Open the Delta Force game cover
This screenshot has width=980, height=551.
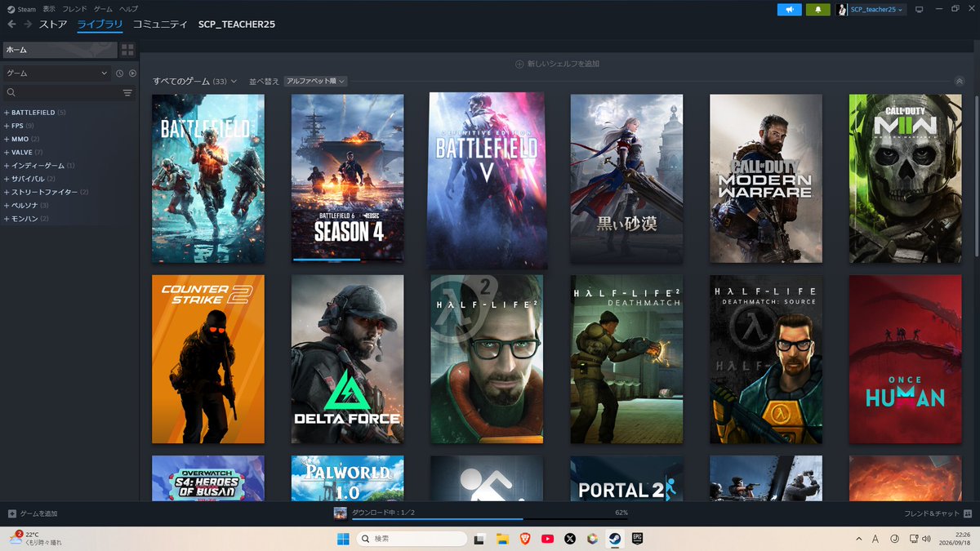point(348,359)
